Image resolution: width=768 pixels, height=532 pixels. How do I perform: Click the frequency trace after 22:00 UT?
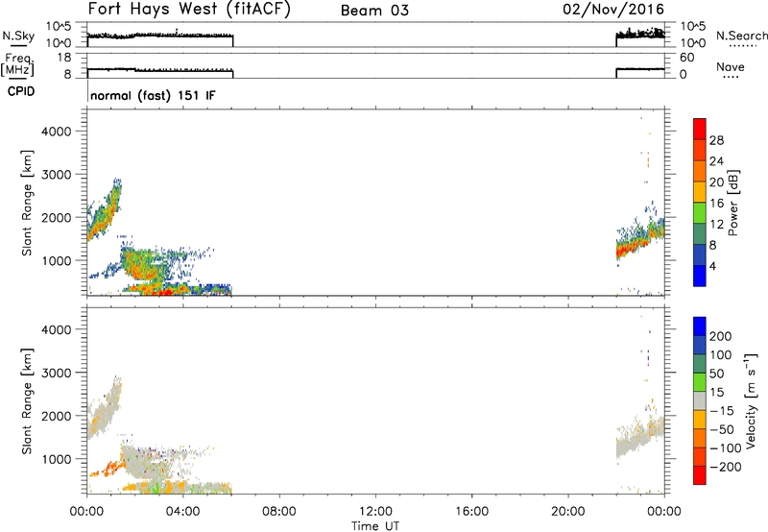[x=639, y=69]
